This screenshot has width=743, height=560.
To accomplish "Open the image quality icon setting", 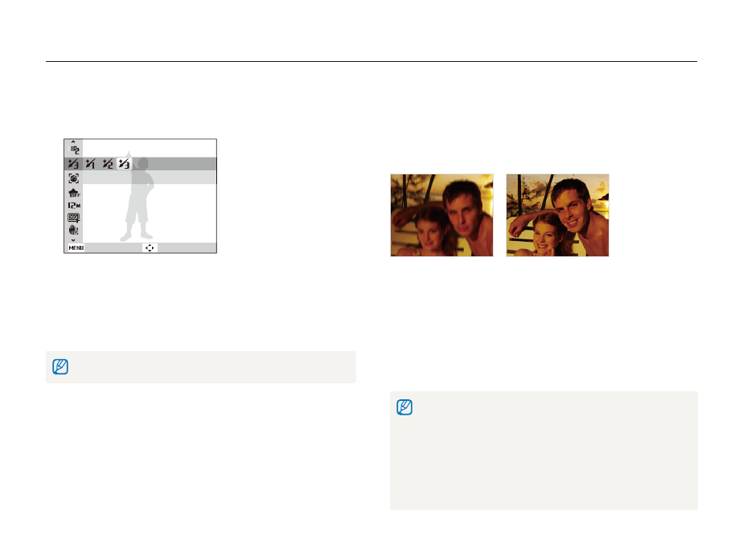I will pos(73,218).
